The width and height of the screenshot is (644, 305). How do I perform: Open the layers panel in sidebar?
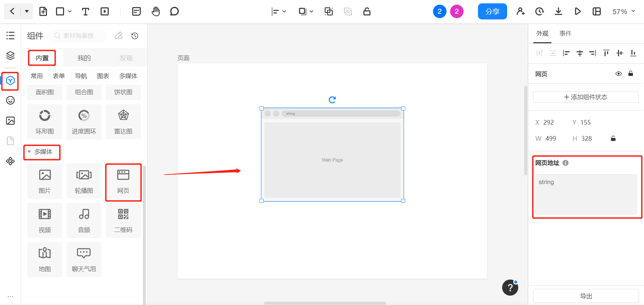click(x=10, y=56)
